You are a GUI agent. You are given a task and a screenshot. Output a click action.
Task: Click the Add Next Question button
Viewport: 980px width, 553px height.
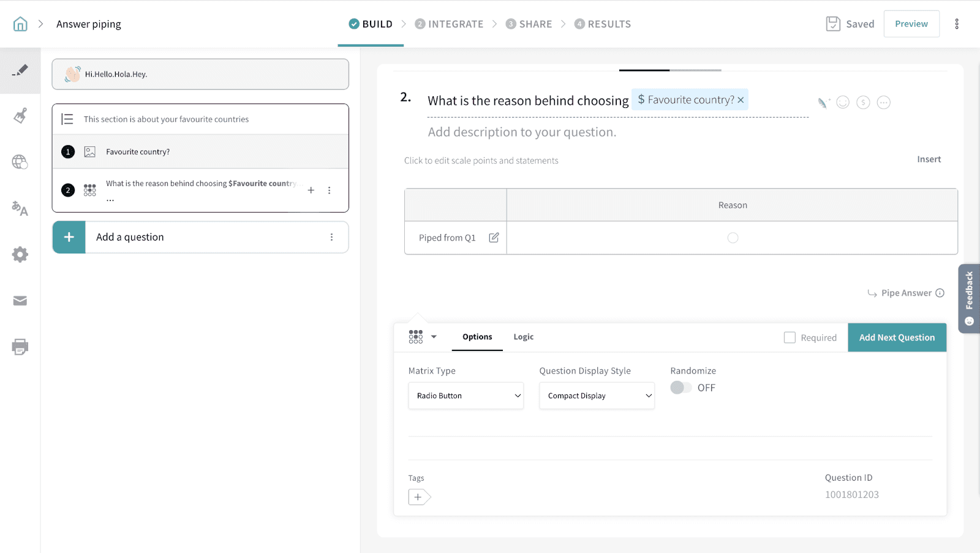(x=897, y=337)
